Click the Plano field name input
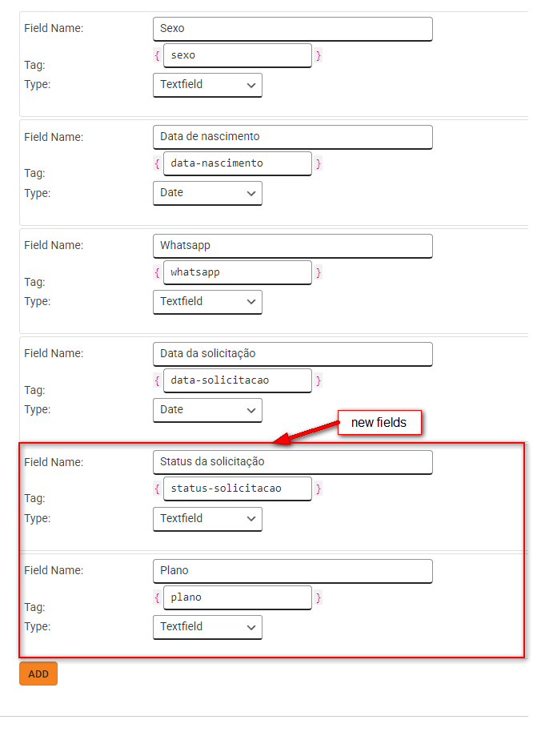The width and height of the screenshot is (533, 756). pos(292,571)
